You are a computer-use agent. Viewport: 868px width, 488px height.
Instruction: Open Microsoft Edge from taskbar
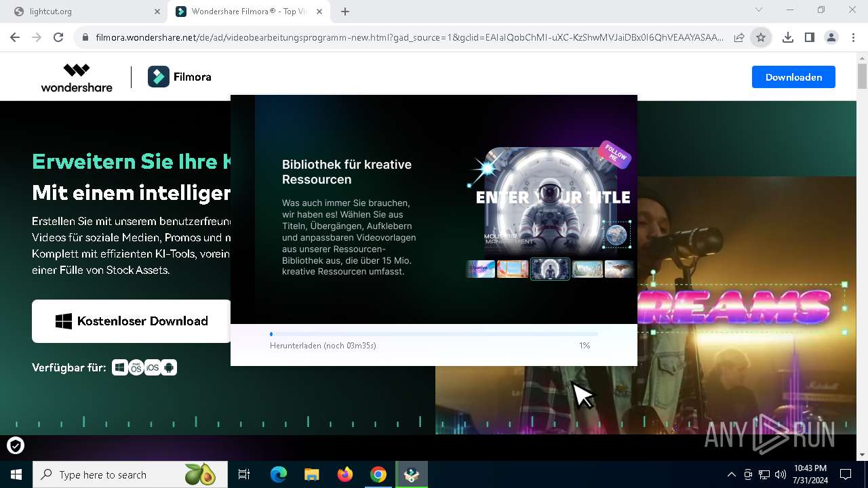coord(279,474)
